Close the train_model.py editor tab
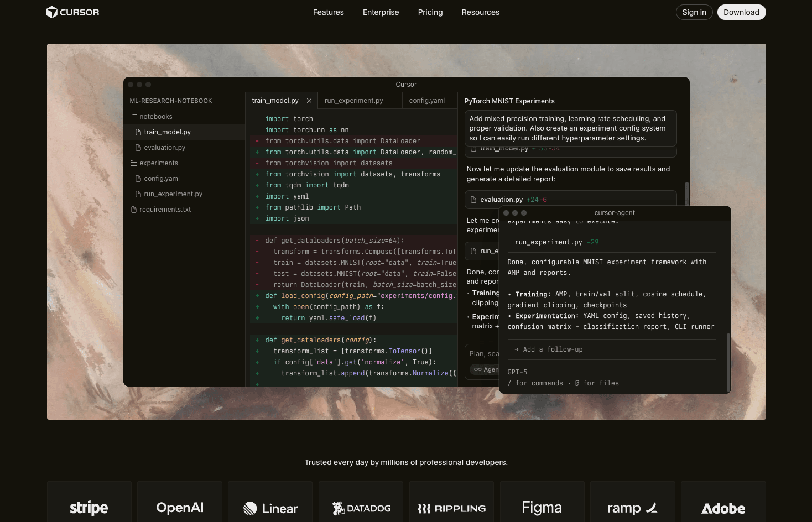The image size is (812, 522). [309, 101]
